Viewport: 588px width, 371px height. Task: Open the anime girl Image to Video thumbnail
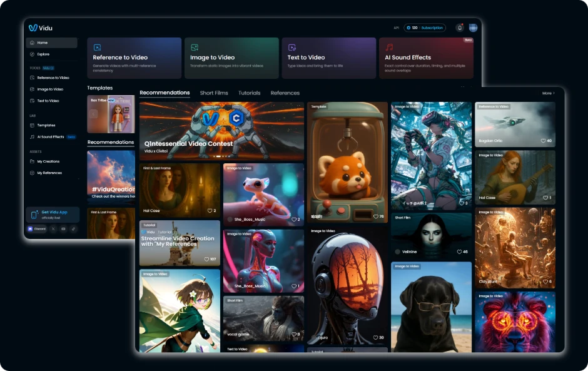point(180,310)
